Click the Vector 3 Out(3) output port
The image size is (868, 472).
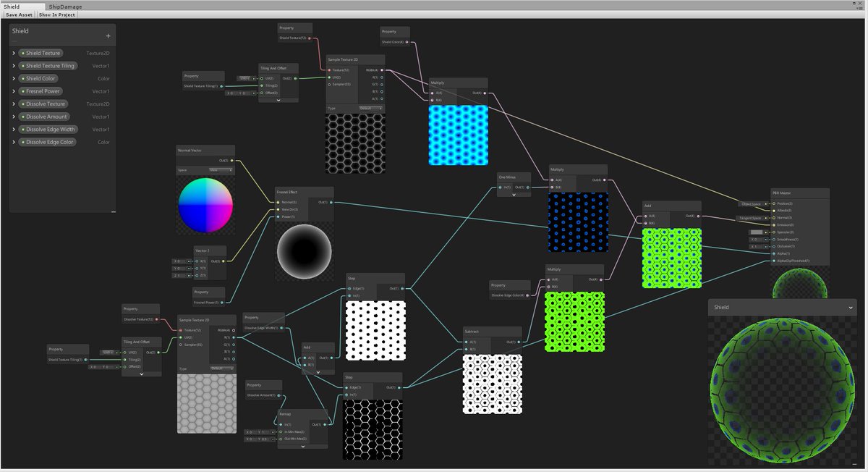[x=225, y=261]
